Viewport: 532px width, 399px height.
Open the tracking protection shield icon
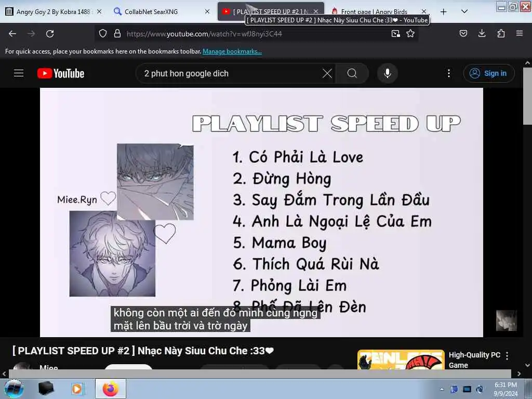(103, 34)
